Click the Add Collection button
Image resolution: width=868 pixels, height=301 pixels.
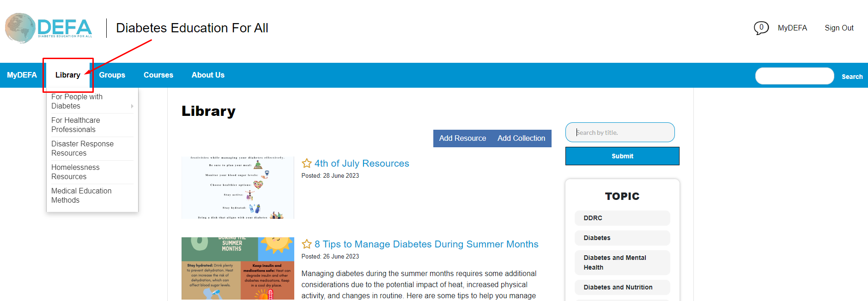(x=522, y=138)
